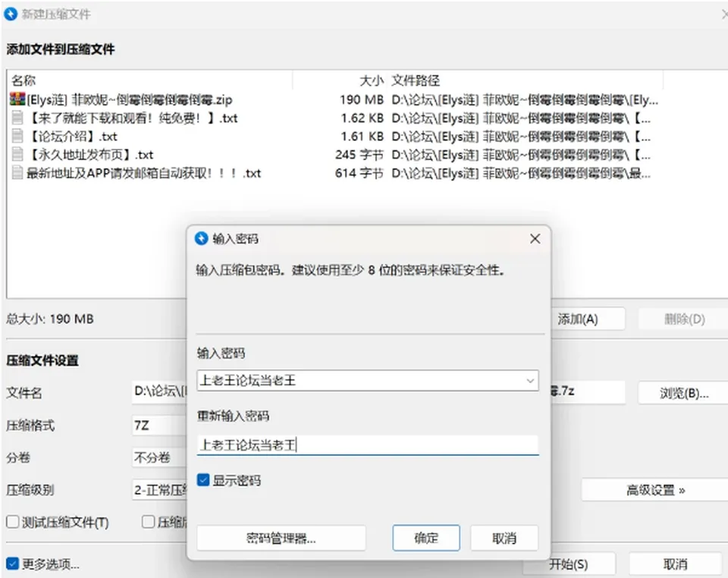
Task: Toggle the 更多选项... checkbox
Action: pos(13,564)
